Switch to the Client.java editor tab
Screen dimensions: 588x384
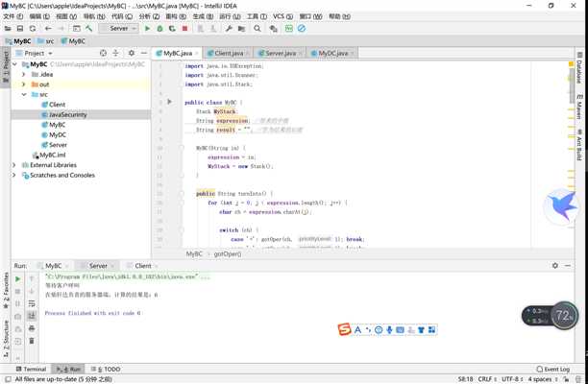[x=228, y=53]
